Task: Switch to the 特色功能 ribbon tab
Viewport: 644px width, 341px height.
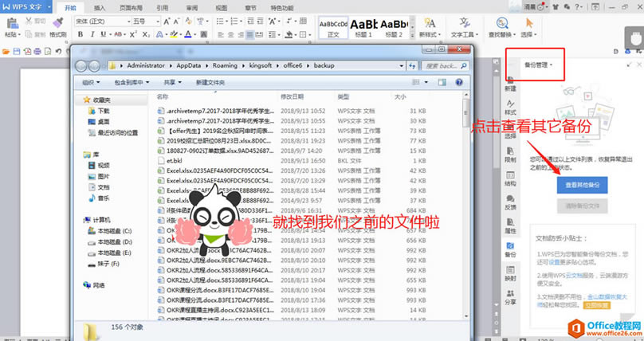Action: click(x=282, y=8)
